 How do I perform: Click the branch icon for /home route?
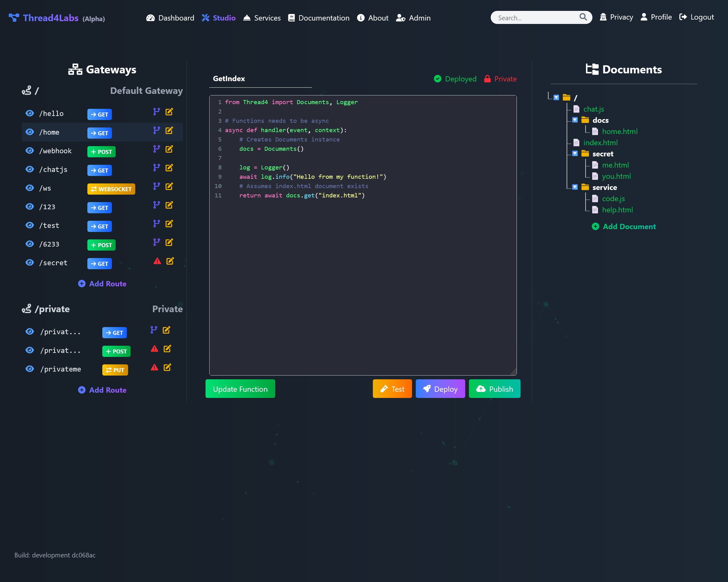coord(156,130)
